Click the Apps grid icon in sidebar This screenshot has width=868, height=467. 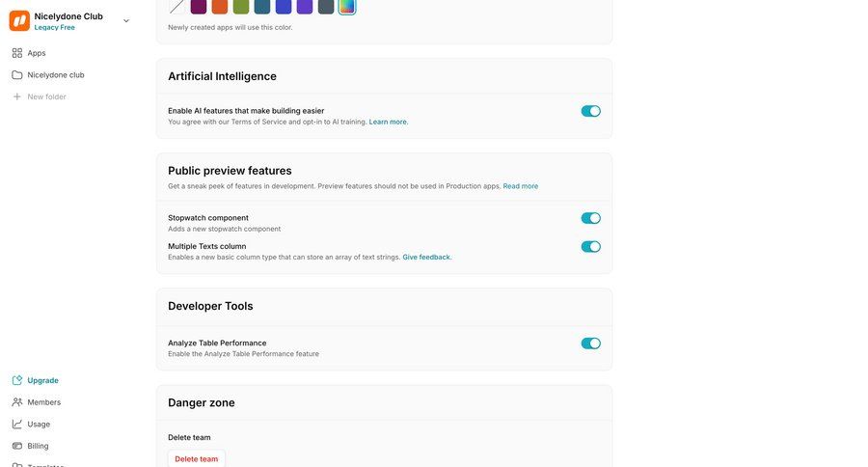[17, 53]
